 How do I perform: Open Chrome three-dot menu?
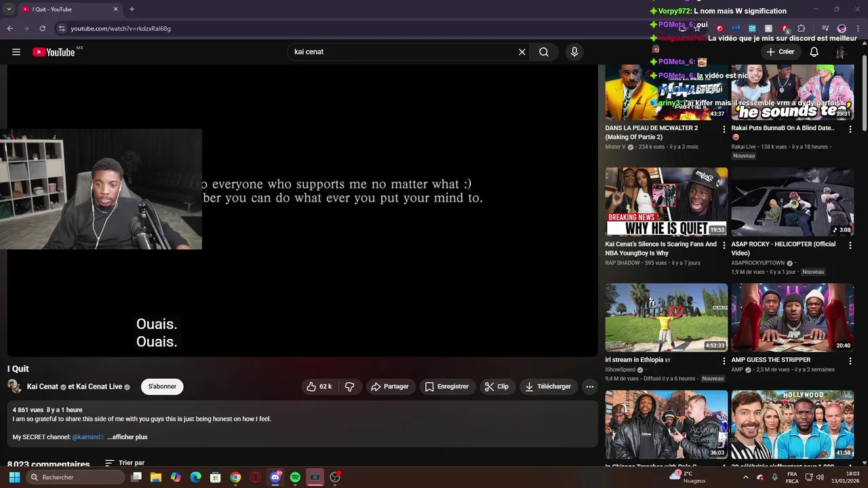tap(857, 28)
